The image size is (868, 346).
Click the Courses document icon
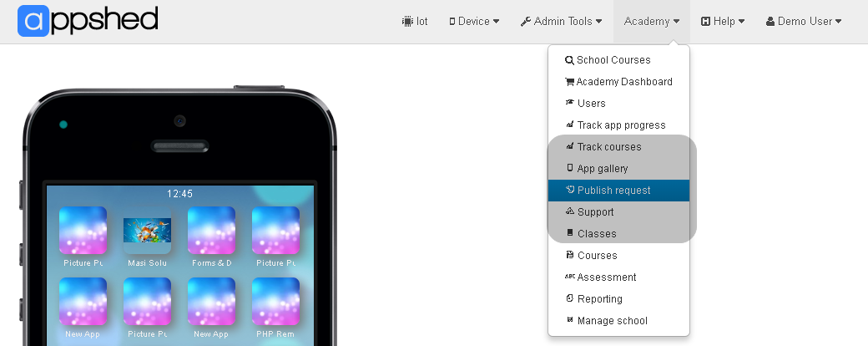(569, 255)
